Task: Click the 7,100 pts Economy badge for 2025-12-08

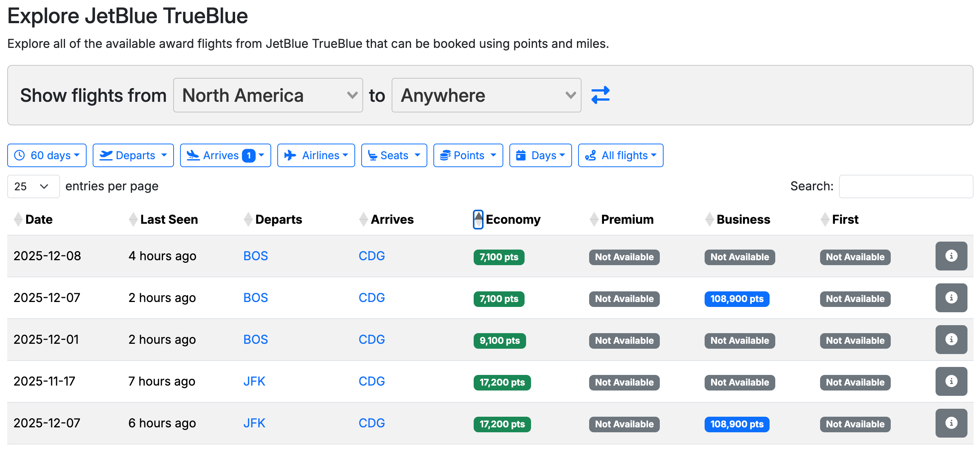Action: point(498,257)
